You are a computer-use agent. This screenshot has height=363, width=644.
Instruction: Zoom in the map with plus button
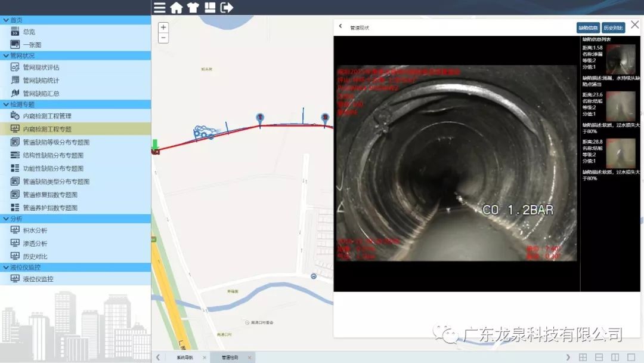click(x=164, y=27)
